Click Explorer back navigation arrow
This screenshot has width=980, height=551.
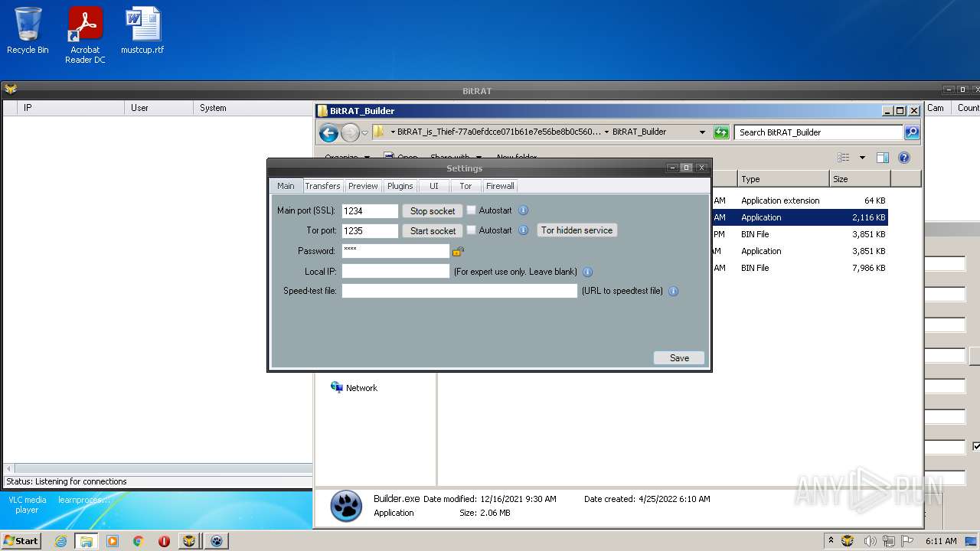[329, 132]
